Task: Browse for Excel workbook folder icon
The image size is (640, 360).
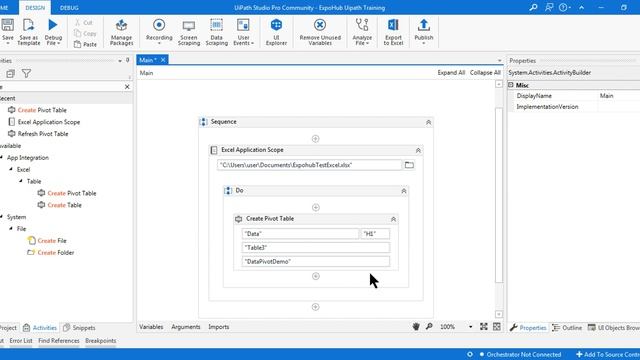Action: pos(409,165)
